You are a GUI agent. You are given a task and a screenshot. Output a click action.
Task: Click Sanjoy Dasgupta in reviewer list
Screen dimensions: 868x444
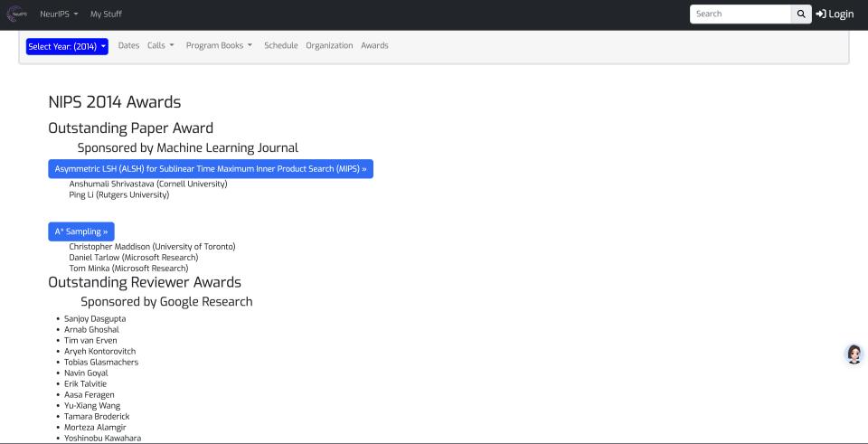[95, 319]
